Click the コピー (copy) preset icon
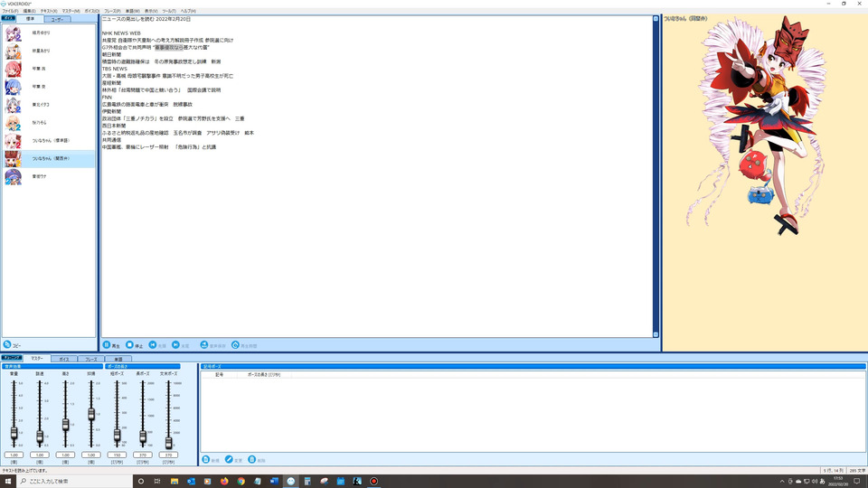The image size is (868, 488). tap(7, 344)
